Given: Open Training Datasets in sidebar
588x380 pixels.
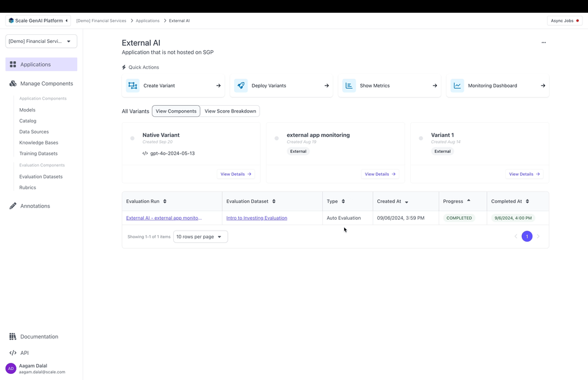Looking at the screenshot, I should click(38, 153).
